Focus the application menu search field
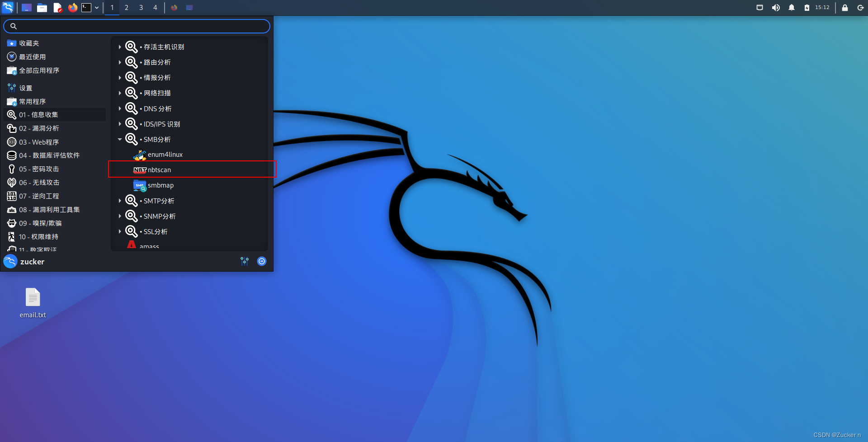Viewport: 868px width, 442px height. 137,26
